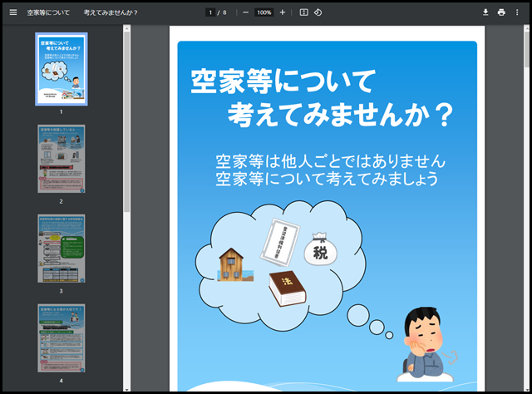Open page 2 thumbnail

coord(62,159)
